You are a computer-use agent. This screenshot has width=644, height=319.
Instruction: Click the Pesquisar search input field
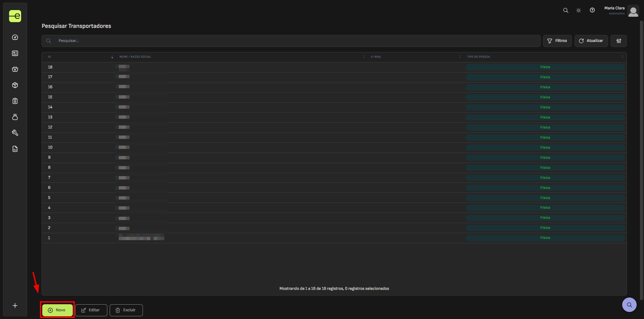(x=295, y=41)
